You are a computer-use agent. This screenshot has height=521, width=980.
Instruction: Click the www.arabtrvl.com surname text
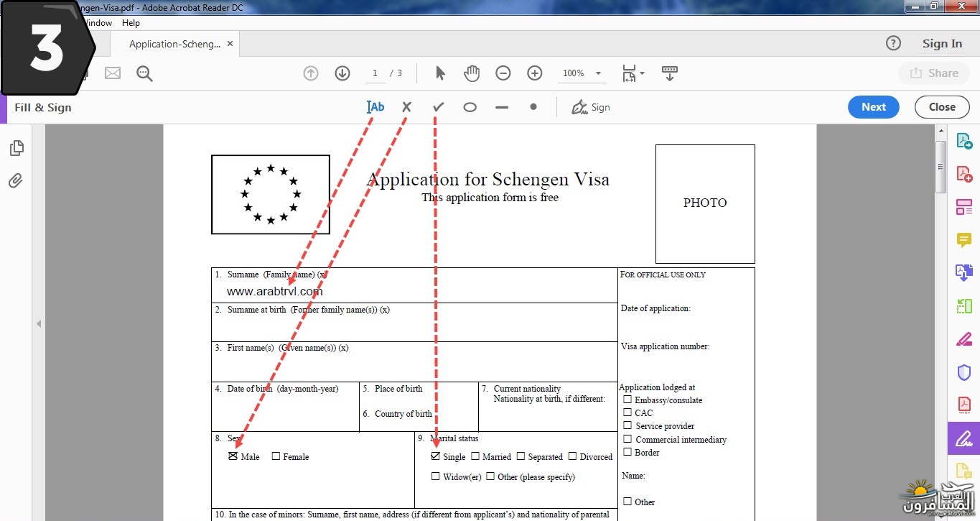tap(274, 291)
